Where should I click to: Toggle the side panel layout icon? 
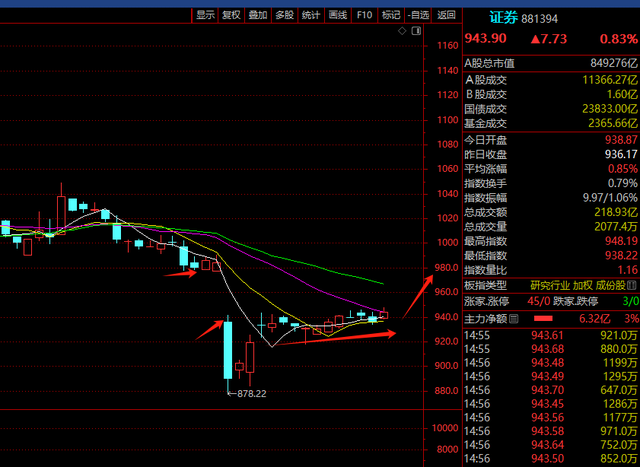(x=416, y=31)
